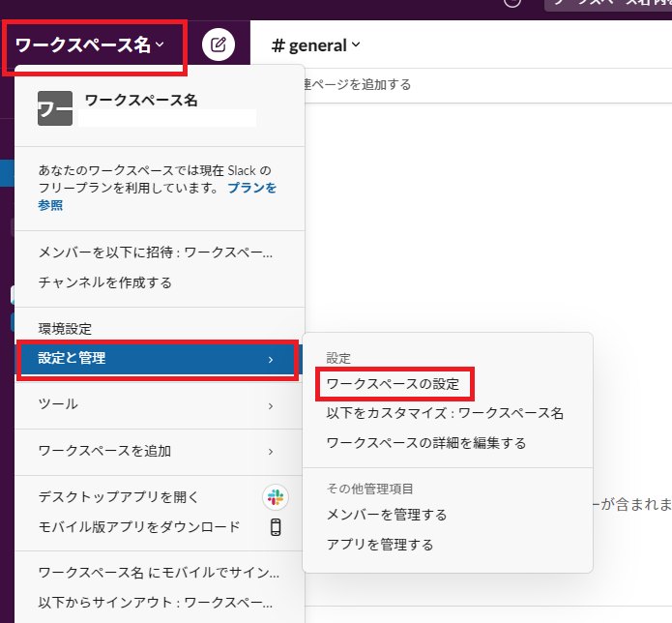
Task: Select 以下からサインアウト option
Action: tap(155, 603)
